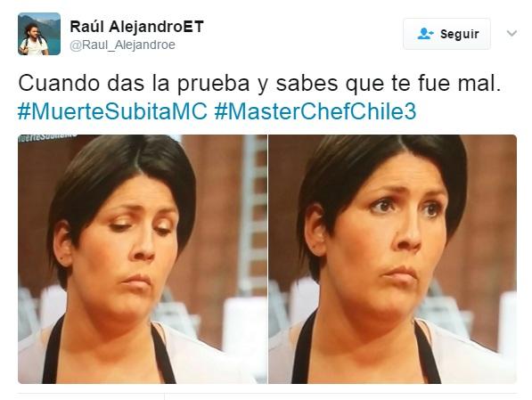Click the woman's ear in the right photo
The width and height of the screenshot is (532, 400).
click(x=315, y=231)
